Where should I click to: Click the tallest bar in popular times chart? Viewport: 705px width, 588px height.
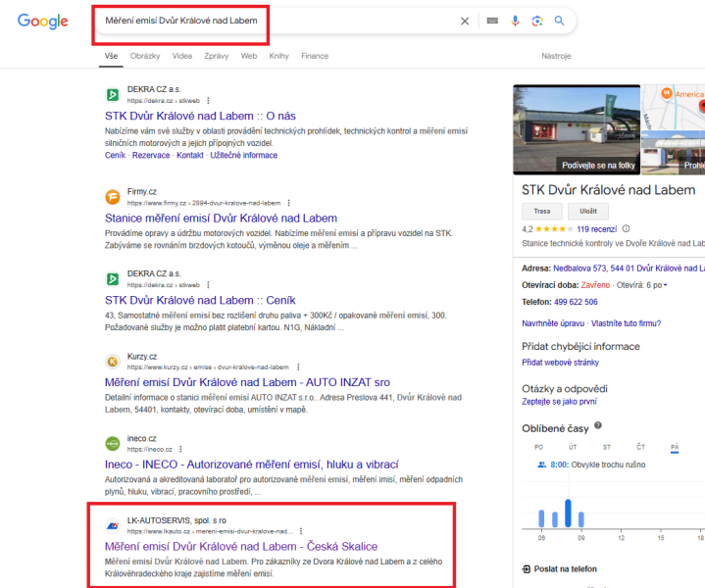click(568, 514)
